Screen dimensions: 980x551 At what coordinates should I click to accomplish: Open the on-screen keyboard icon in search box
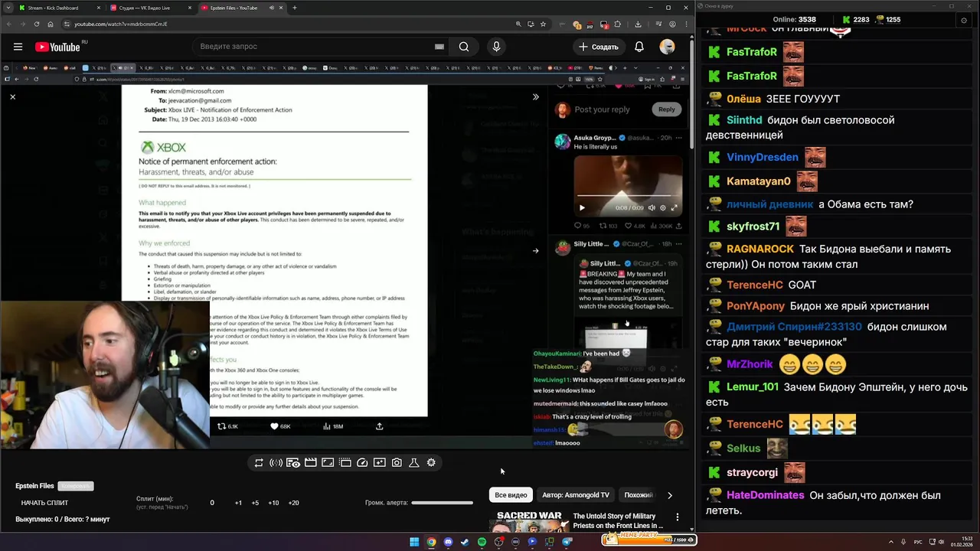(x=439, y=47)
